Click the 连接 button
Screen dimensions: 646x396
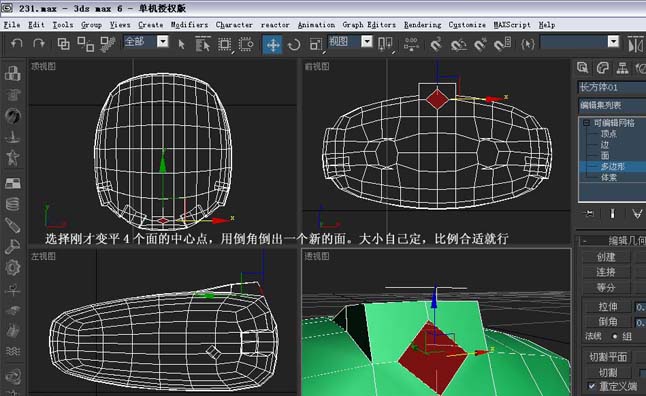coord(606,272)
